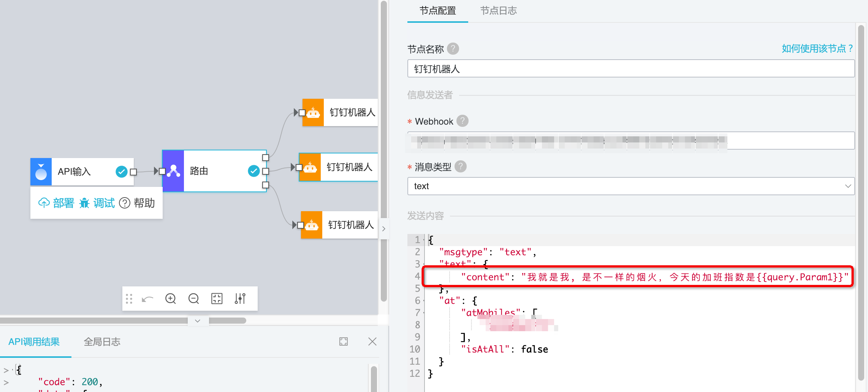Click the top 钉钉机器人 robot icon
Viewport: 868px width, 392px height.
pyautogui.click(x=313, y=112)
